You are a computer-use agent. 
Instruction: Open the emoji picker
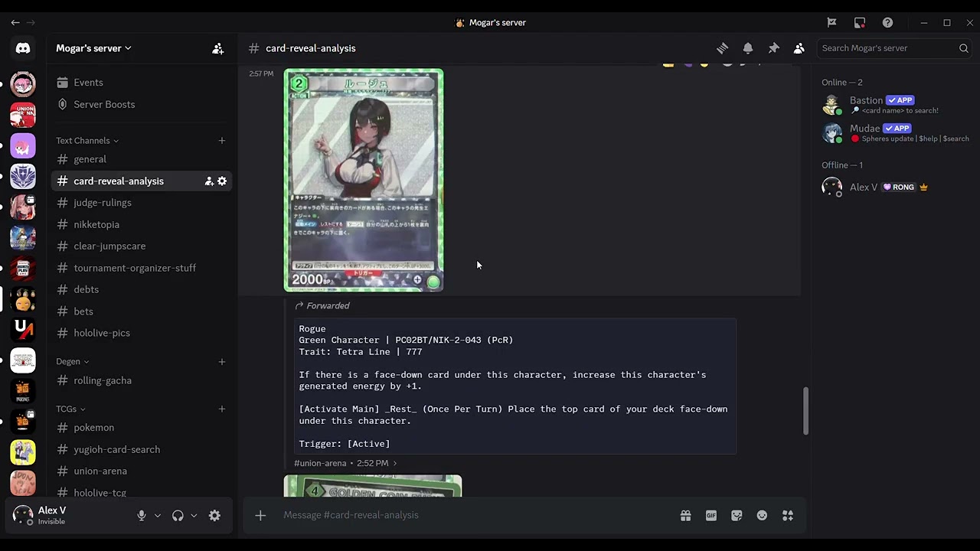(x=762, y=515)
